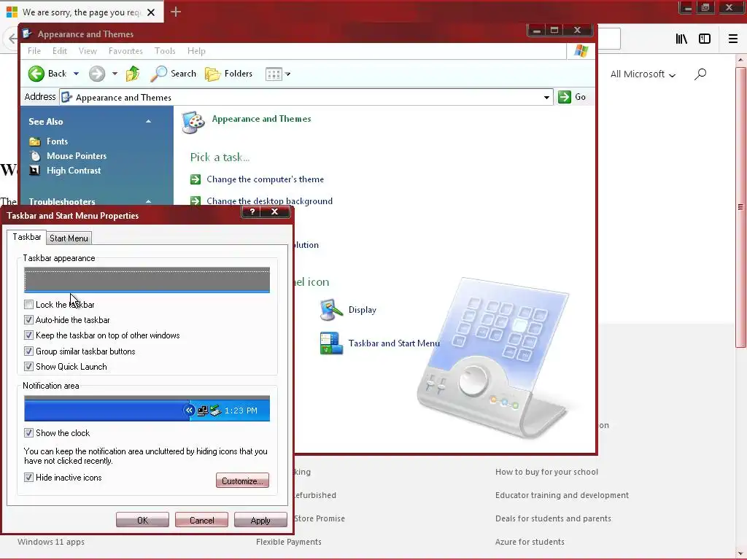
Task: Open a new browser tab
Action: click(176, 12)
